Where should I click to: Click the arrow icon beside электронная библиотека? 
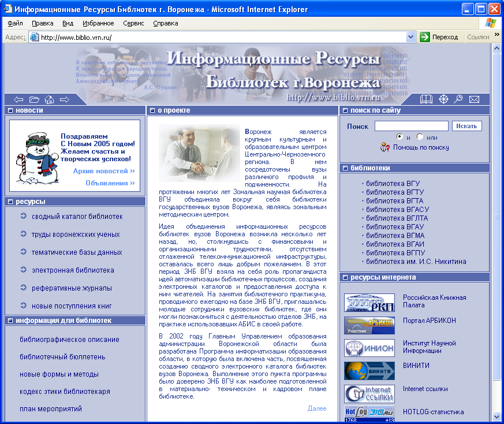(23, 270)
